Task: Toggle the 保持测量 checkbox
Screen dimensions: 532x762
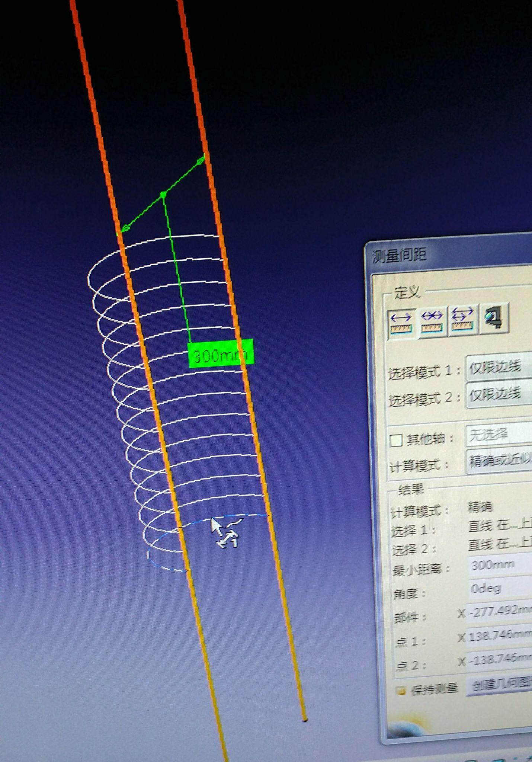Action: [x=401, y=691]
